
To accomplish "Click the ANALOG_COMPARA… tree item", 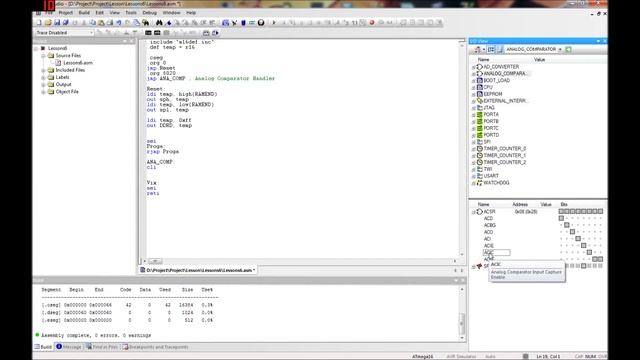I will tap(505, 73).
